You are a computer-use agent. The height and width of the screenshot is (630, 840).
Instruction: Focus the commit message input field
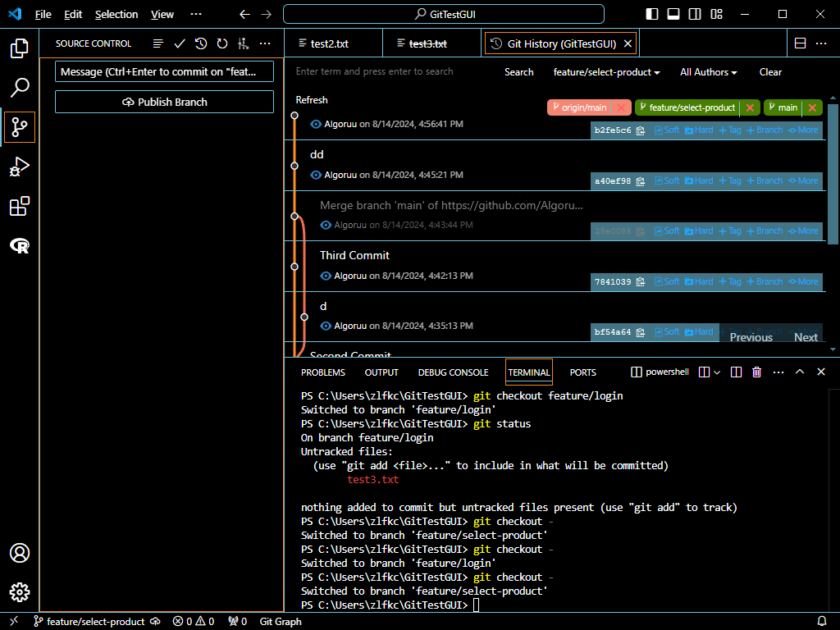(x=164, y=71)
